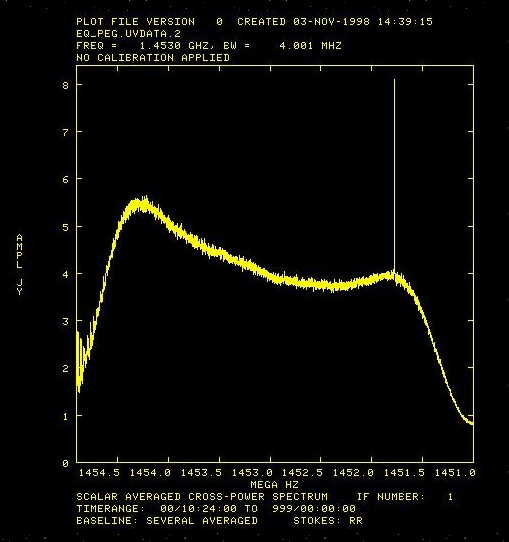
Task: Click the 1452.0 frequency axis label
Action: click(x=353, y=473)
